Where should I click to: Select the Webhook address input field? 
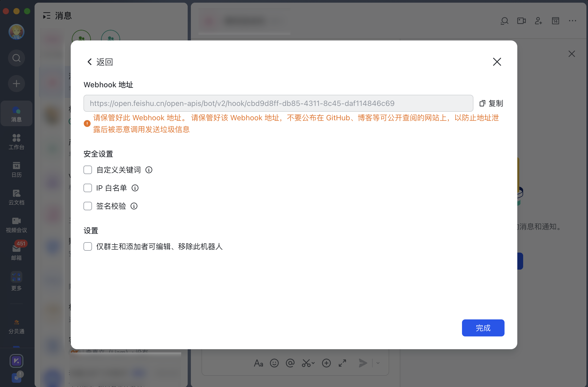(x=278, y=103)
